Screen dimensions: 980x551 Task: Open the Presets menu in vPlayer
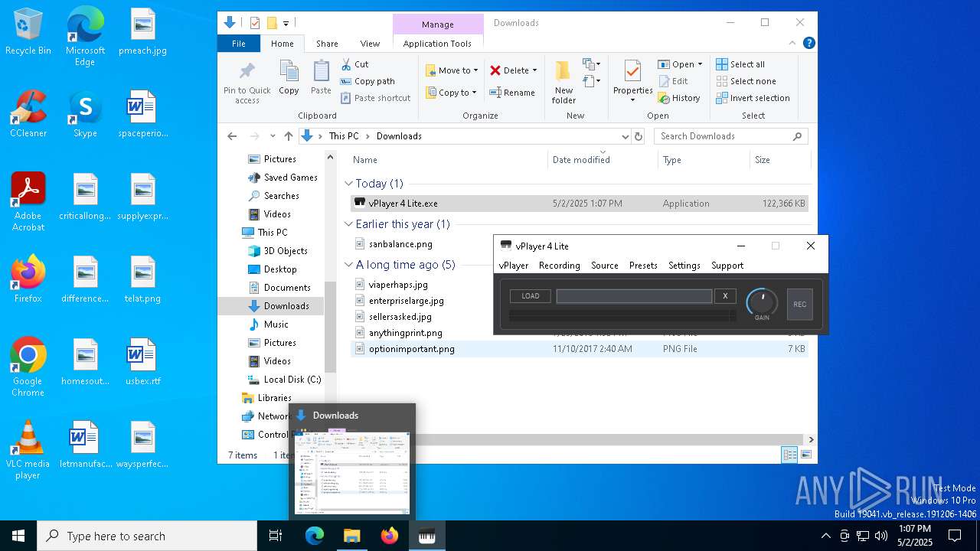click(643, 266)
